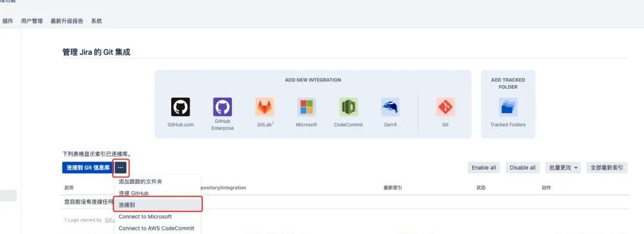This screenshot has width=644, height=234.
Task: Click the CodeCommit label under its icon
Action: pos(348,124)
